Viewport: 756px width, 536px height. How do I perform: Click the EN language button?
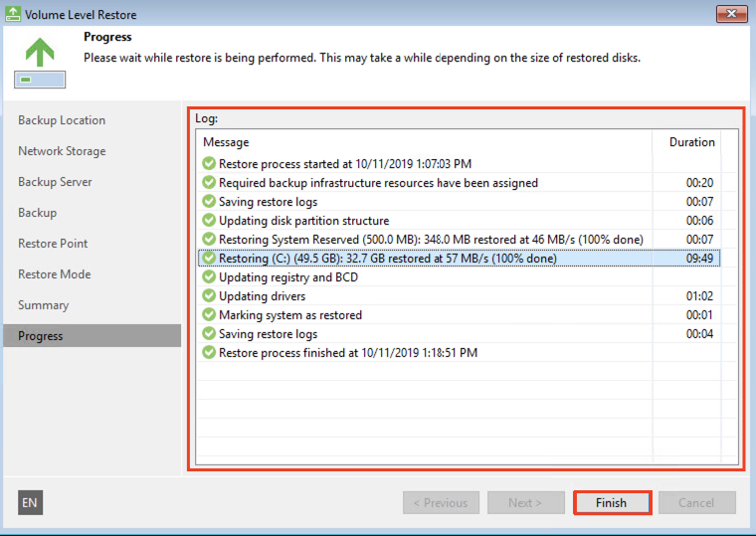[30, 502]
